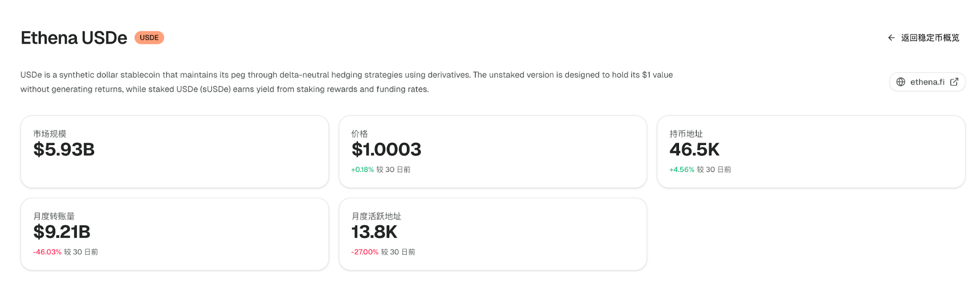Click the $5.93B market size value
The image size is (980, 282).
[x=64, y=149]
